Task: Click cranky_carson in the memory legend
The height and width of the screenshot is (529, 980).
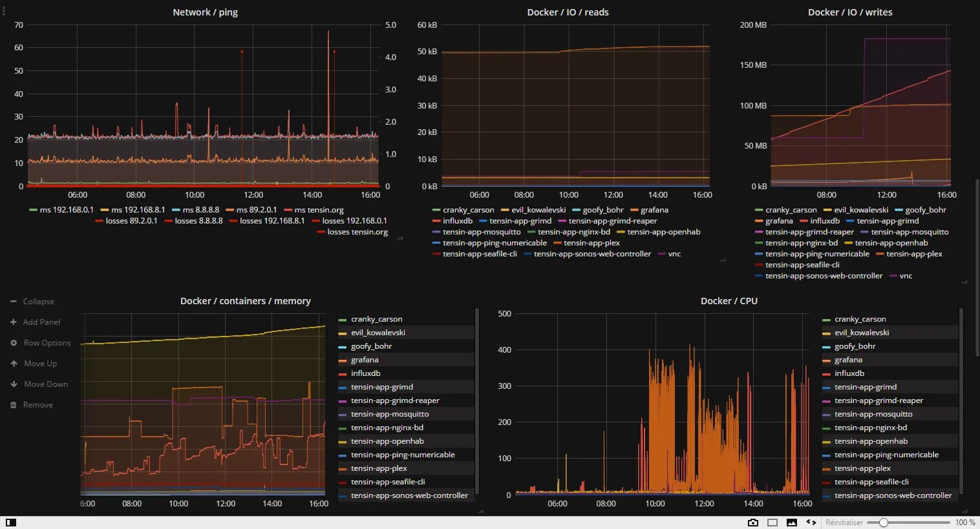Action: tap(376, 319)
